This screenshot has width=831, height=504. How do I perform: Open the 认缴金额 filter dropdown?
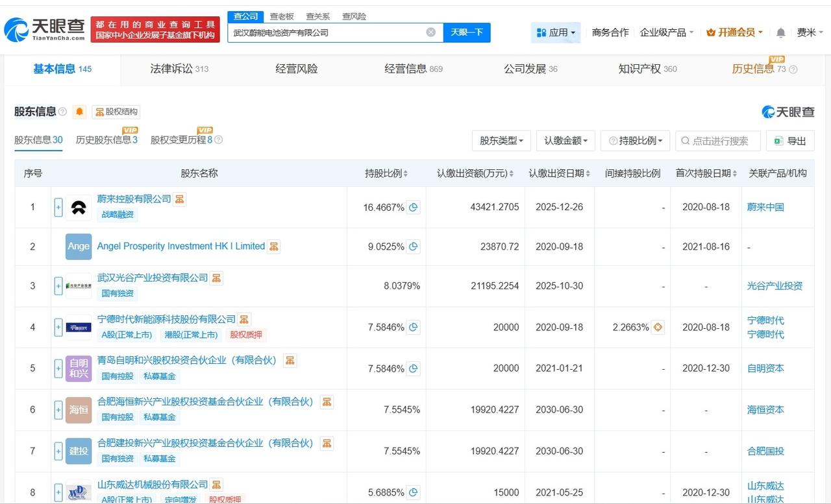point(565,141)
